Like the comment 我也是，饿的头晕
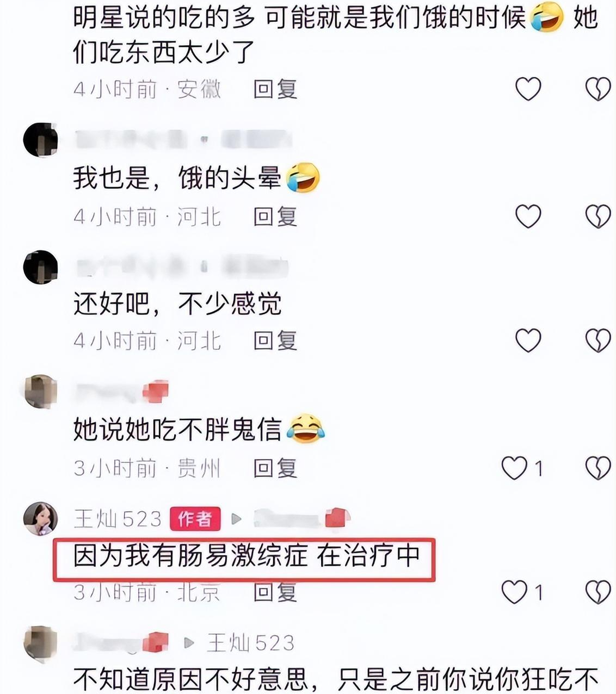 coord(528,216)
